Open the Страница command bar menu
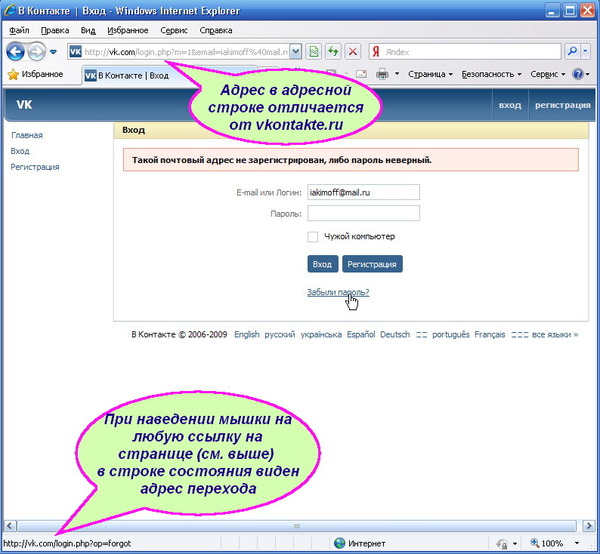The image size is (600, 554). point(430,74)
